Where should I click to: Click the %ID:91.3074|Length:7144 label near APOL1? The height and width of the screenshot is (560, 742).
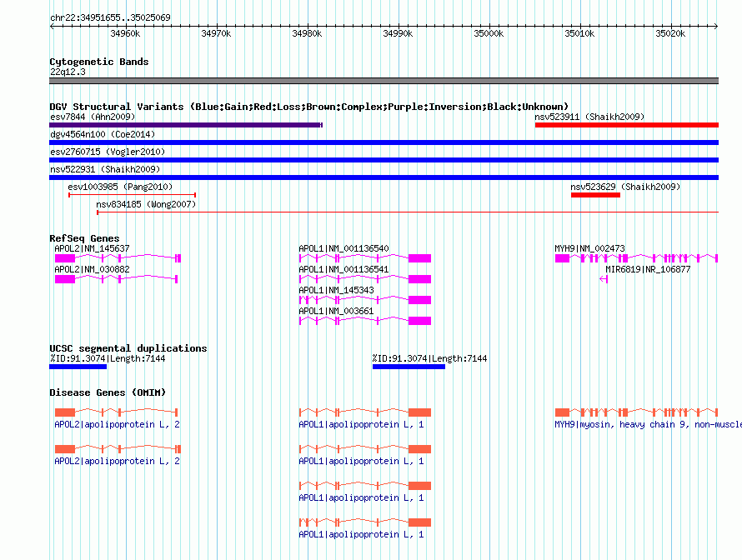429,358
